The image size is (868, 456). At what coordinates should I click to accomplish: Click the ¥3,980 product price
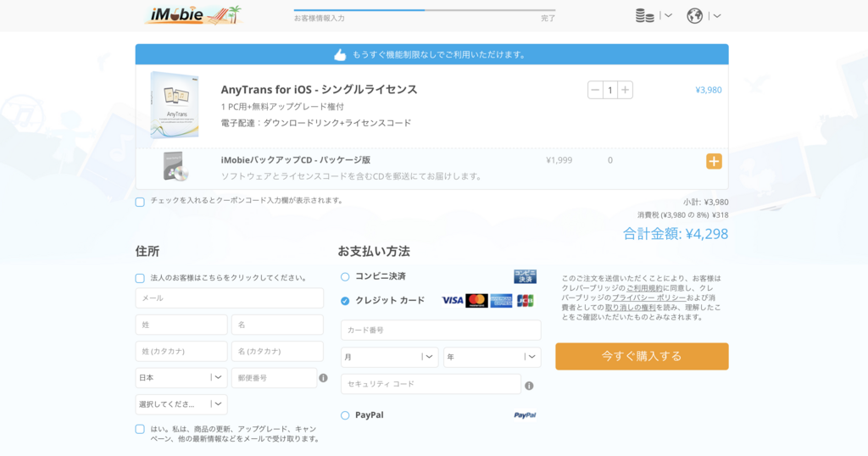tap(708, 90)
